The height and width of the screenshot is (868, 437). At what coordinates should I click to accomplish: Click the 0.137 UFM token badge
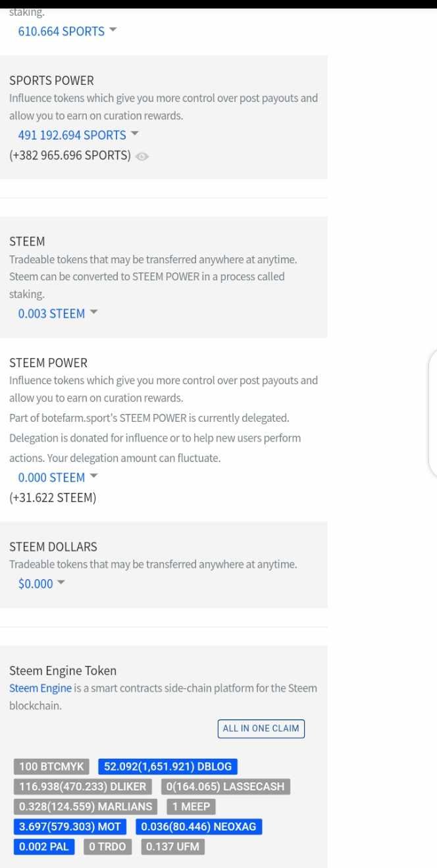click(x=173, y=846)
